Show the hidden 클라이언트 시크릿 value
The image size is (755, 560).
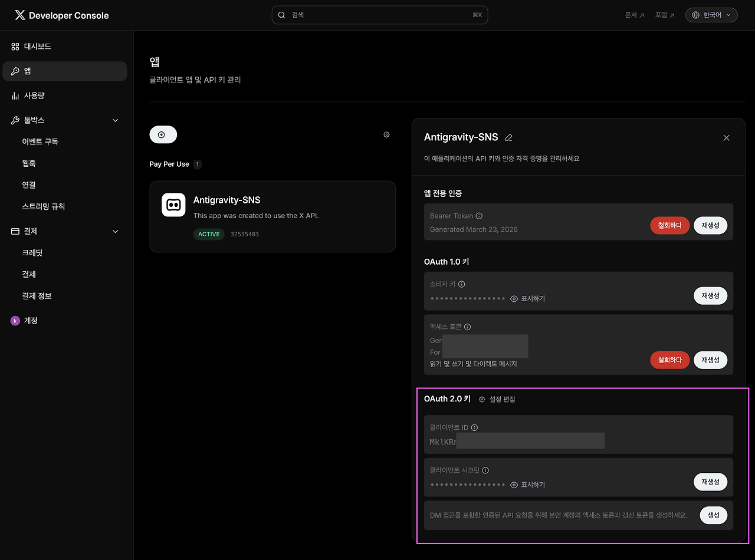tap(528, 485)
